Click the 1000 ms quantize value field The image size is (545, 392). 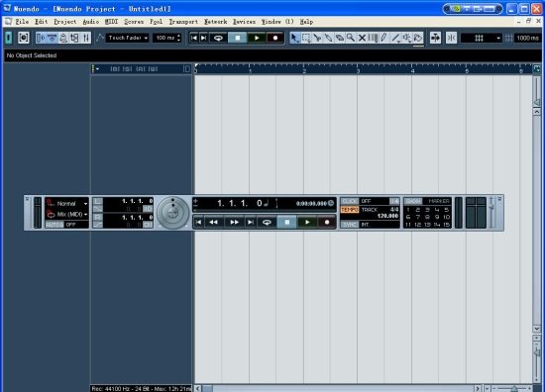click(527, 38)
